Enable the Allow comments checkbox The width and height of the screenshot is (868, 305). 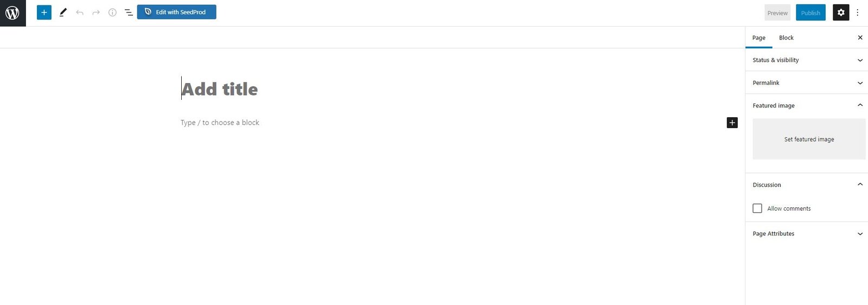pyautogui.click(x=757, y=208)
